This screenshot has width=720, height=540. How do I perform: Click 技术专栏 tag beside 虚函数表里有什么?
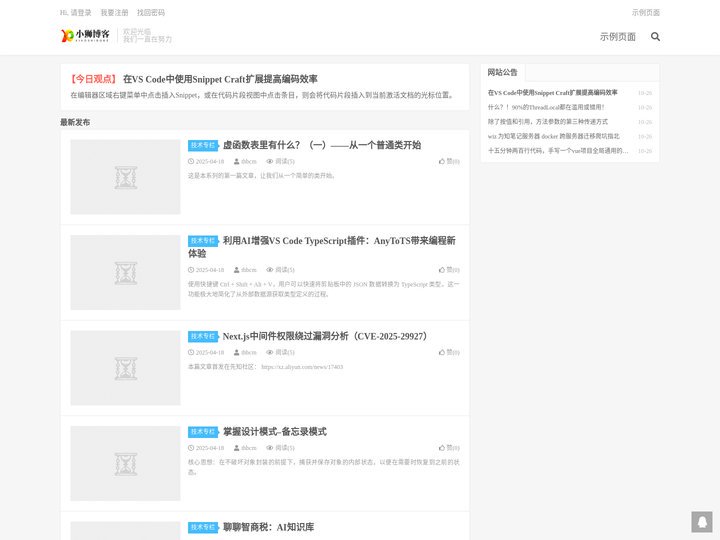point(203,145)
